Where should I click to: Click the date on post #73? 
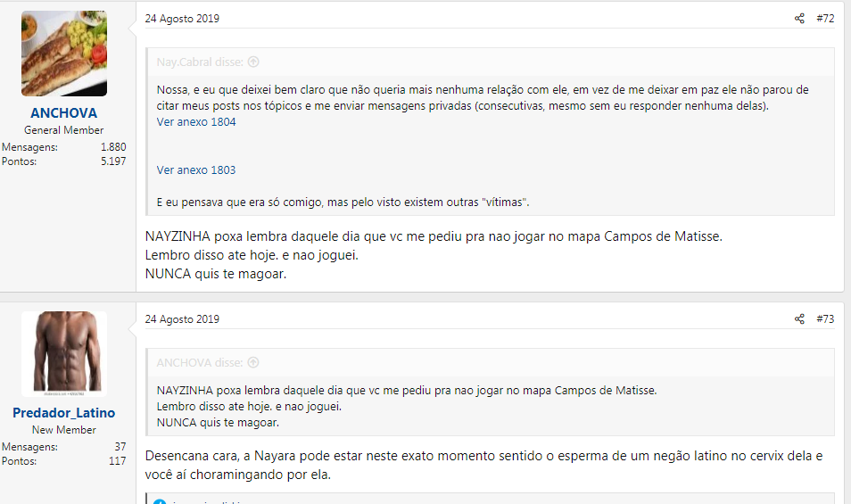point(182,319)
